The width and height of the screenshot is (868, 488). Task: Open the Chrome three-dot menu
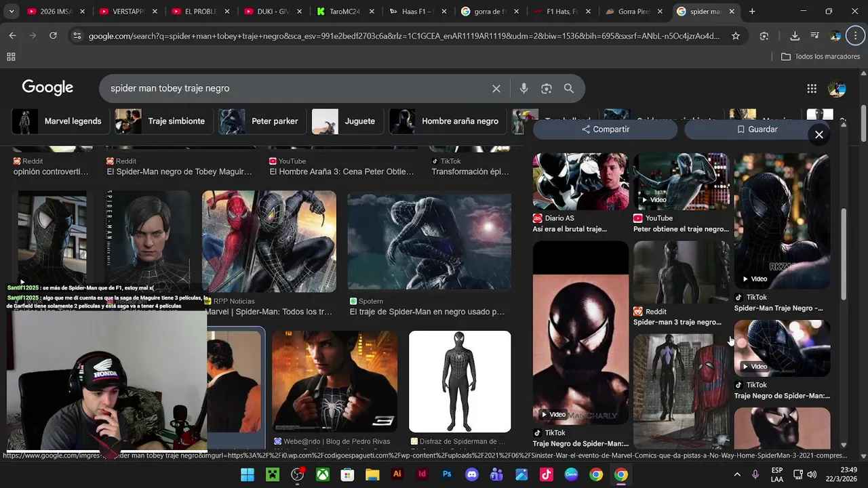[856, 36]
